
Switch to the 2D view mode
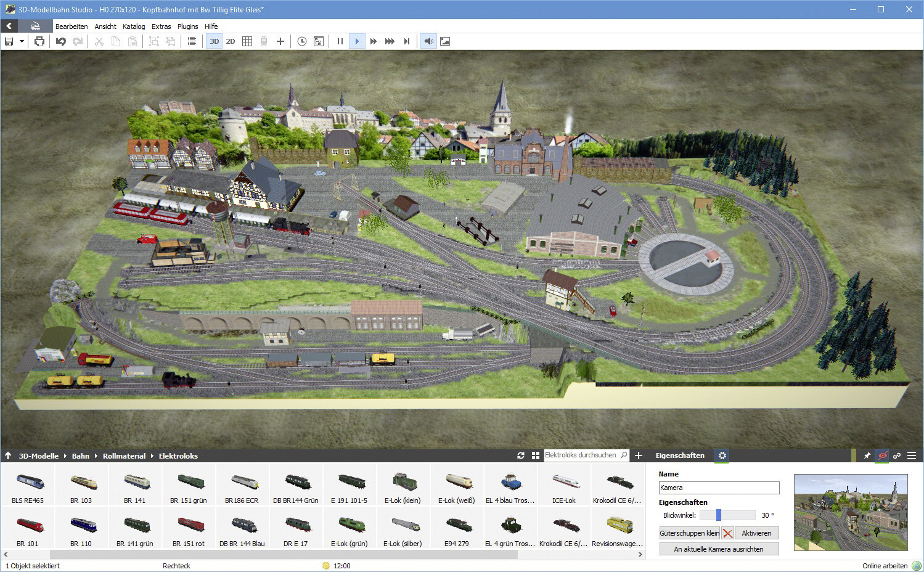[x=231, y=41]
